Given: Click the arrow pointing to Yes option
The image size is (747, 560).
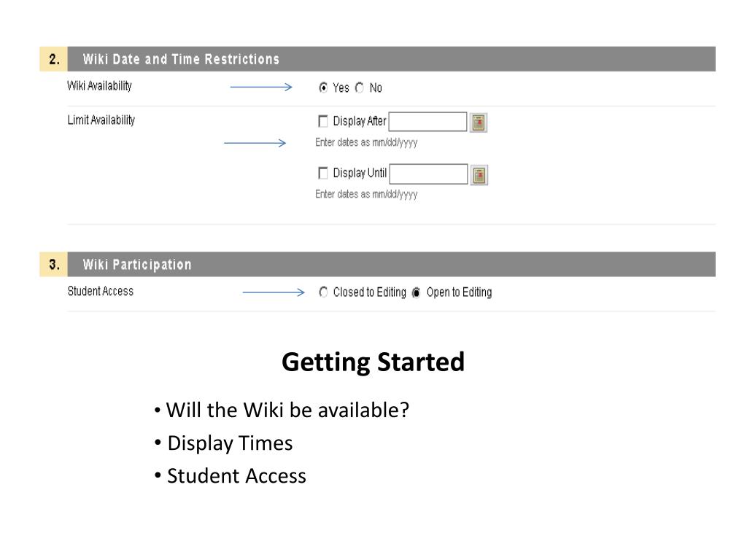Looking at the screenshot, I should 261,87.
